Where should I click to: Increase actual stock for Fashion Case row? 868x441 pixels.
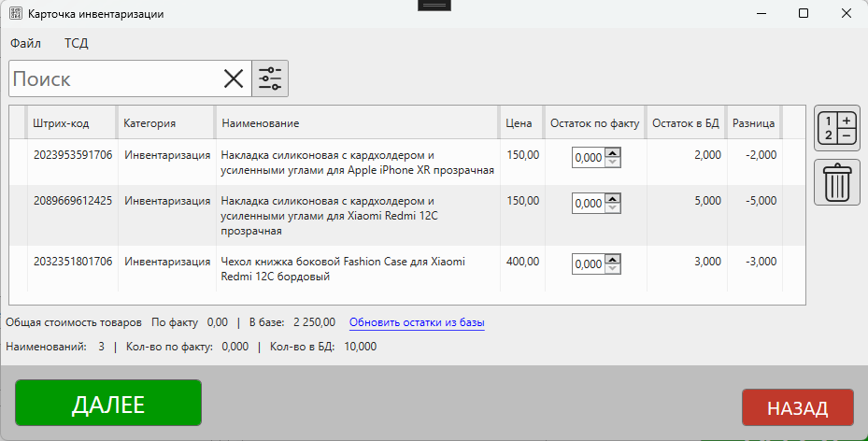(612, 260)
